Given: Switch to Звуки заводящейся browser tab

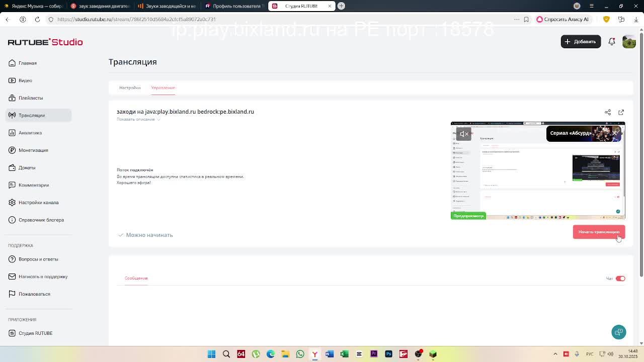Looking at the screenshot, I should point(167,6).
